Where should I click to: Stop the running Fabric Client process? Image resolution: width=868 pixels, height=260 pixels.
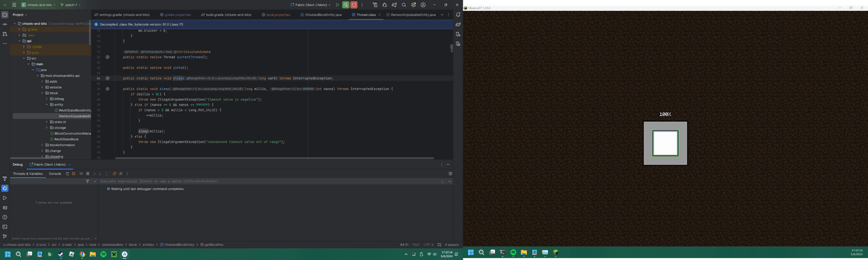(354, 5)
